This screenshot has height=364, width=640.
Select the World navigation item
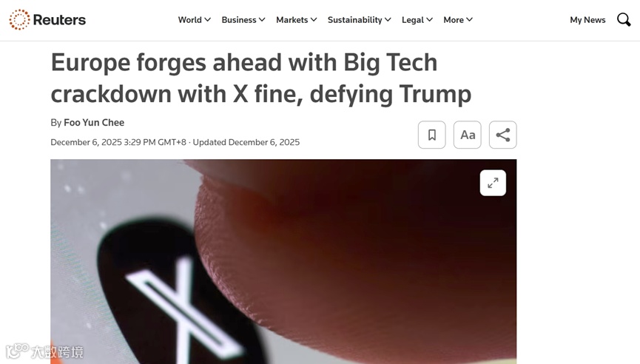pos(190,19)
